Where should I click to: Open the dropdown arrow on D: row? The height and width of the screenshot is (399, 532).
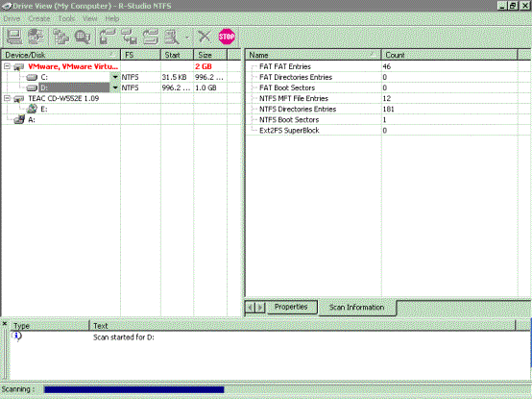point(115,87)
